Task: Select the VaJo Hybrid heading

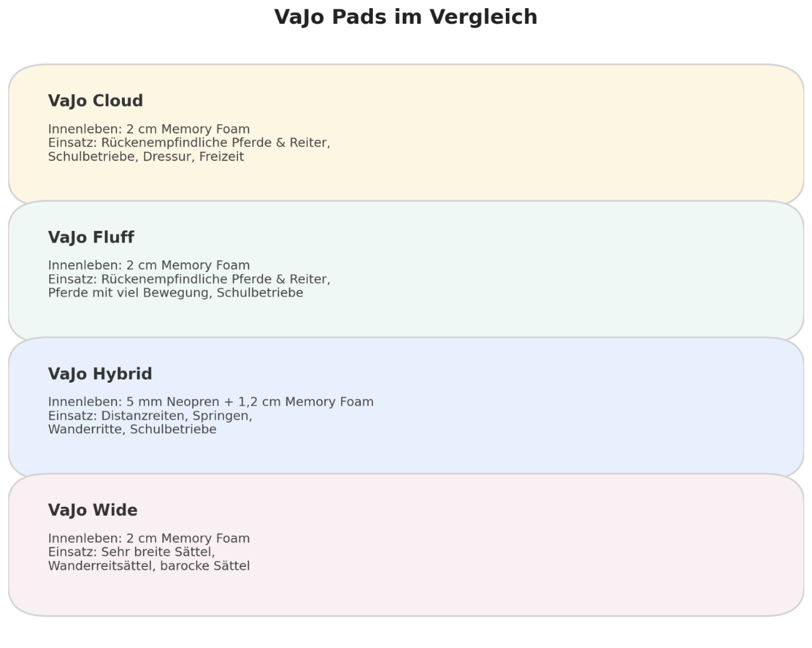Action: (x=100, y=374)
